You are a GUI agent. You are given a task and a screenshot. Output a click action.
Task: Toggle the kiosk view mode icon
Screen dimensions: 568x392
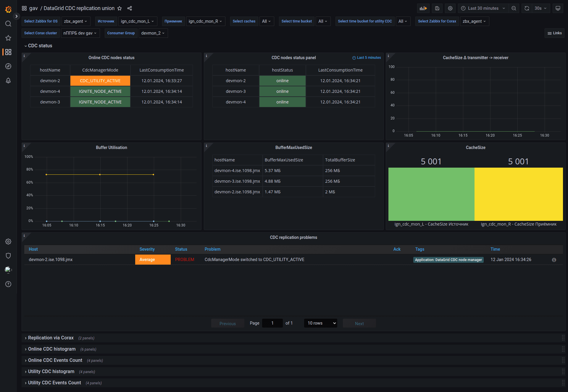tap(558, 8)
